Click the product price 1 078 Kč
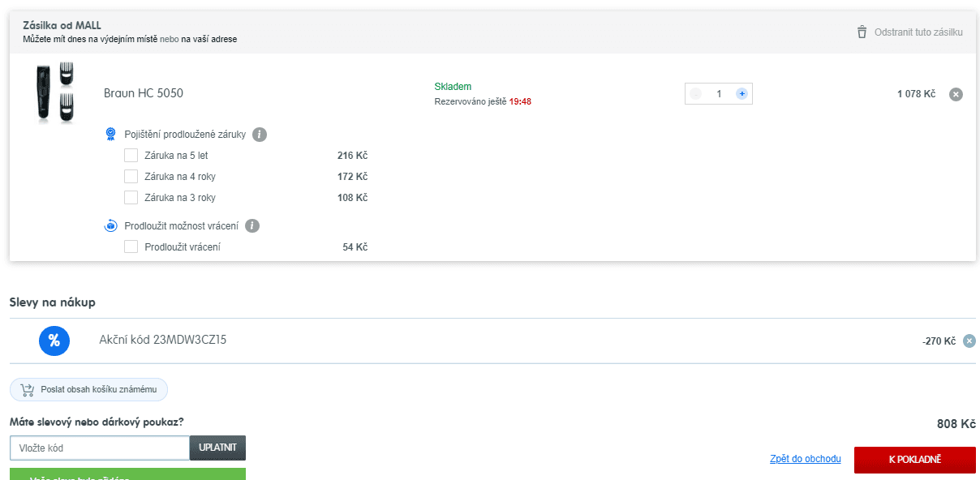 coord(916,94)
